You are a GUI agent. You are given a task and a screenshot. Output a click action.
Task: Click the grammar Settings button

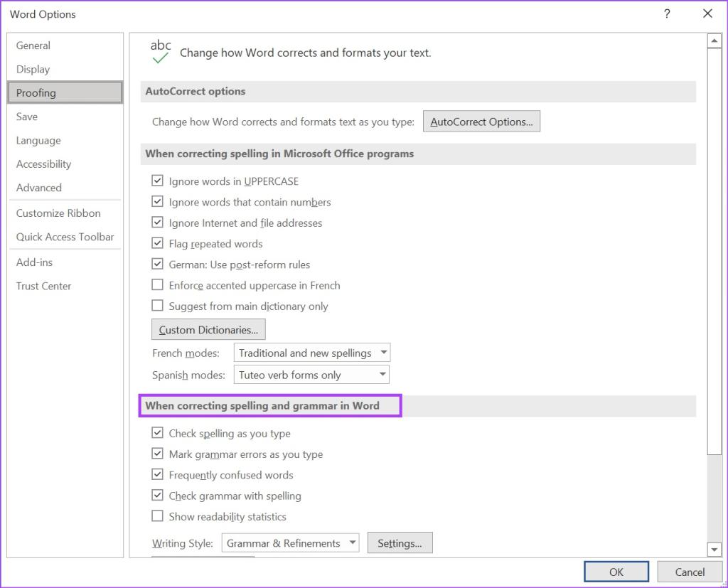[400, 543]
